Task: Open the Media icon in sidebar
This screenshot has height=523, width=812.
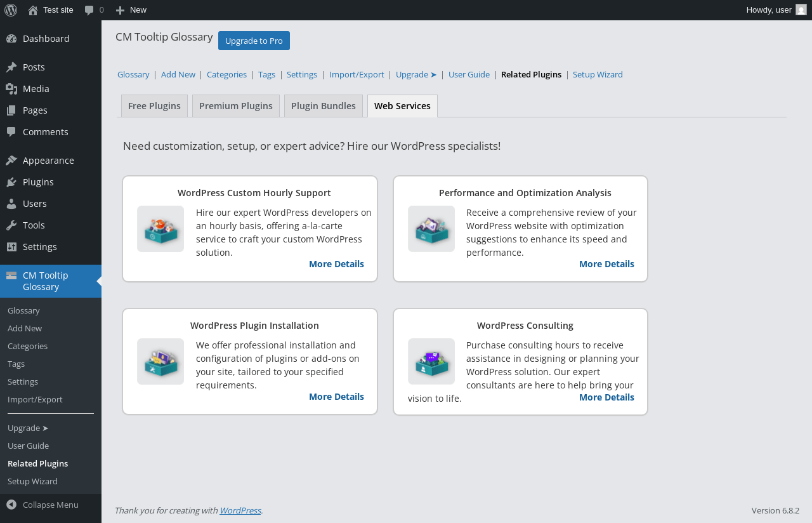Action: pyautogui.click(x=11, y=89)
